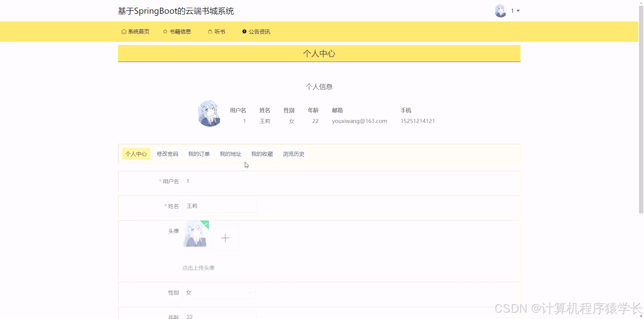Switch to the 我的地址 tab
The width and height of the screenshot is (644, 319).
(230, 154)
